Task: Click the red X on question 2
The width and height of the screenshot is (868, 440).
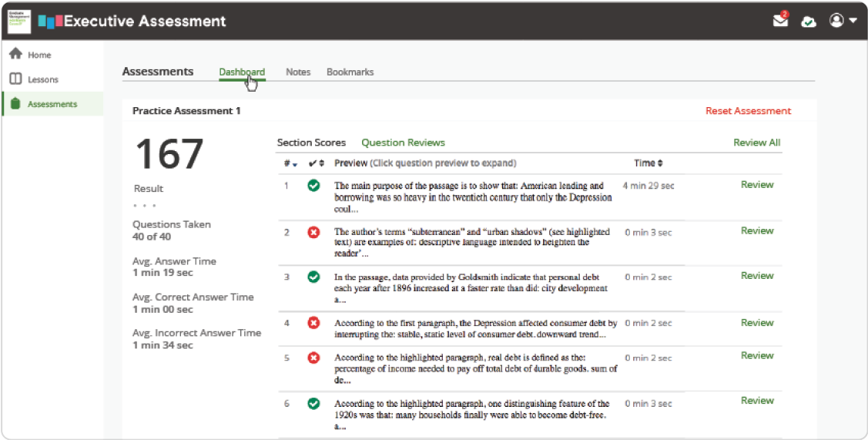Action: [x=313, y=232]
